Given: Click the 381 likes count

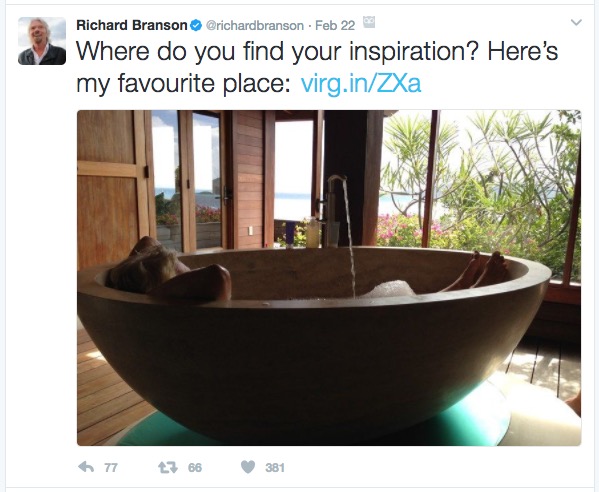Looking at the screenshot, I should point(275,468).
